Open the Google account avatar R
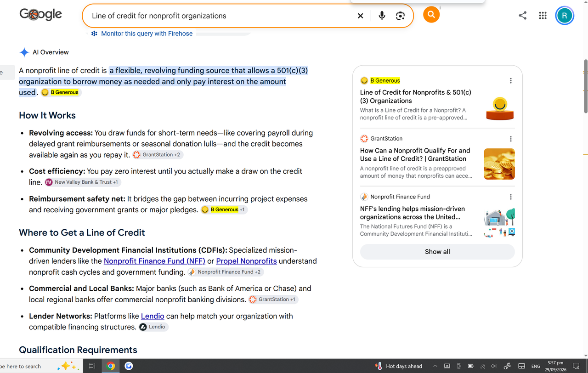 coord(565,16)
